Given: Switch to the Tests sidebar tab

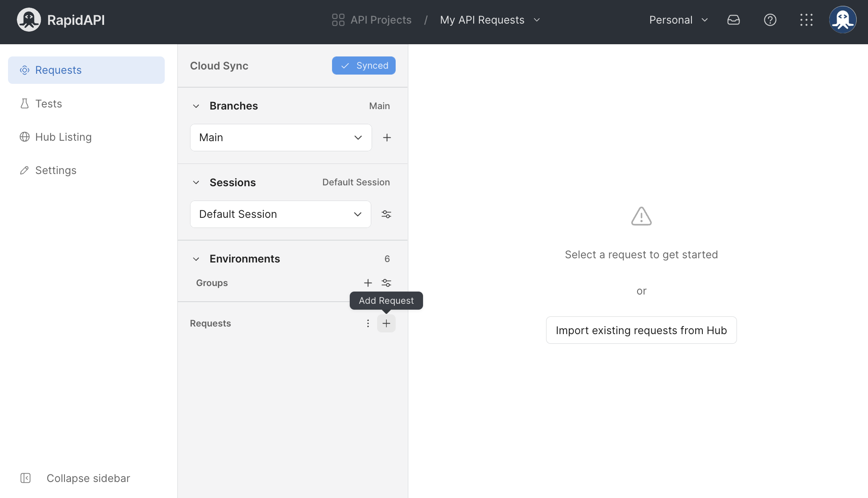Looking at the screenshot, I should [48, 104].
